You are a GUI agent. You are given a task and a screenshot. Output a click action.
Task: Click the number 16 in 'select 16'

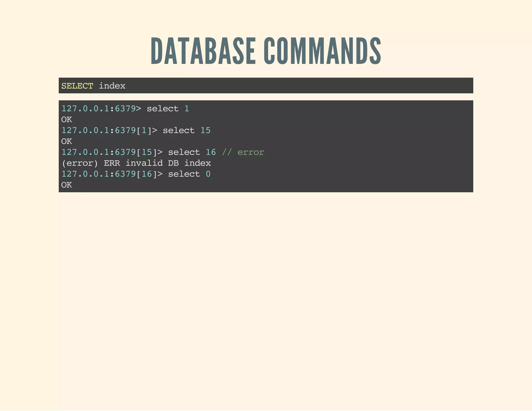211,152
